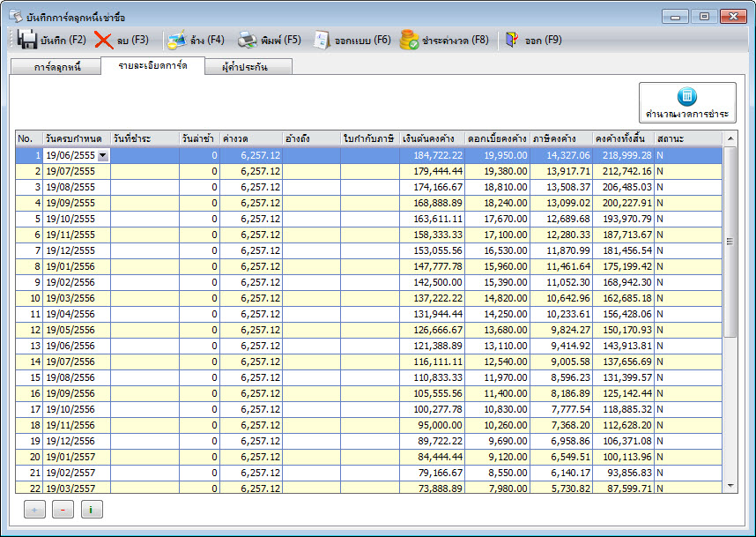
Task: Click the table scrollbar down arrow
Action: click(x=730, y=486)
